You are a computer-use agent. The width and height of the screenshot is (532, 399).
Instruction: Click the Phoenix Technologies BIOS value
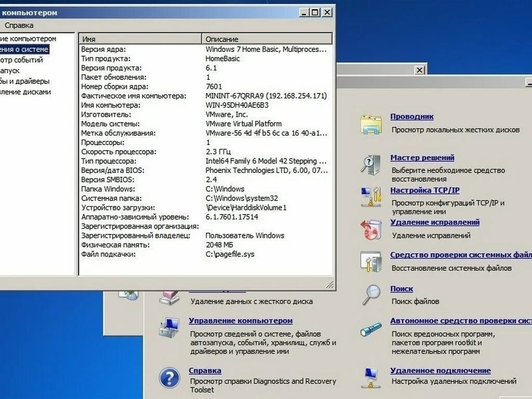click(267, 170)
